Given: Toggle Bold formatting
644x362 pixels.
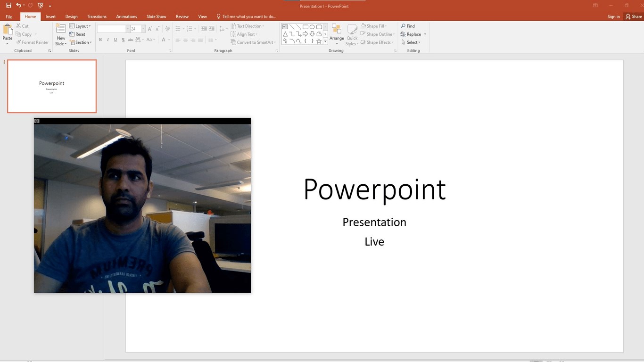Looking at the screenshot, I should pyautogui.click(x=100, y=40).
